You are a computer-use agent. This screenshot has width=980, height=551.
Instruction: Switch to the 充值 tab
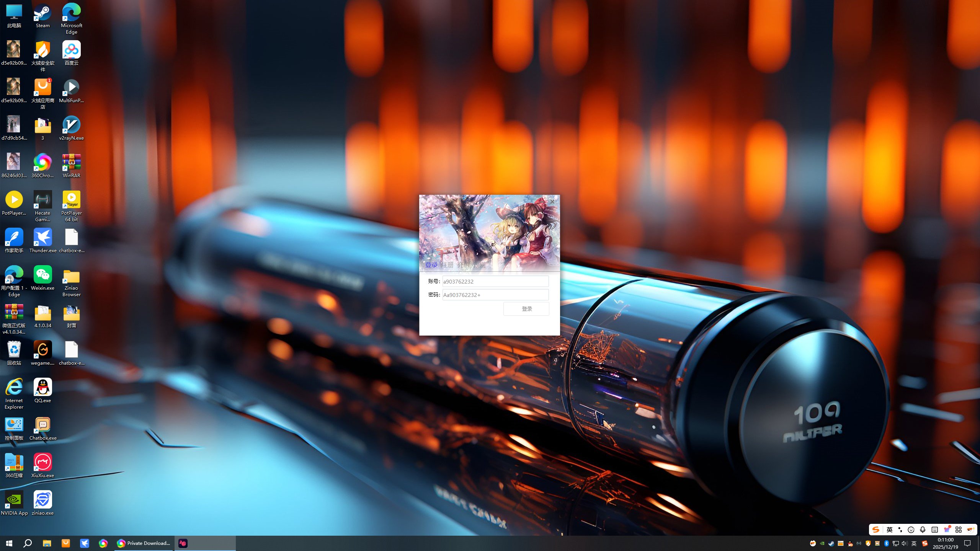463,265
